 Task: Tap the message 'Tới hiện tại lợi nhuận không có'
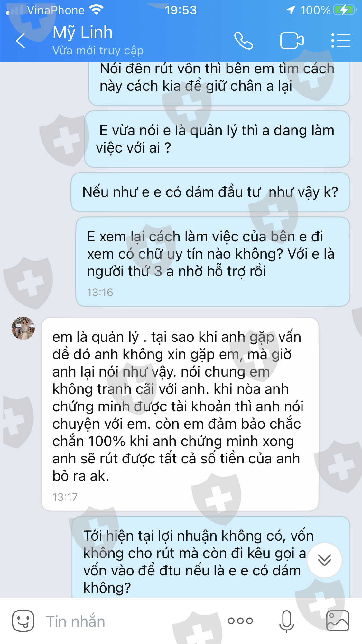pos(211,557)
